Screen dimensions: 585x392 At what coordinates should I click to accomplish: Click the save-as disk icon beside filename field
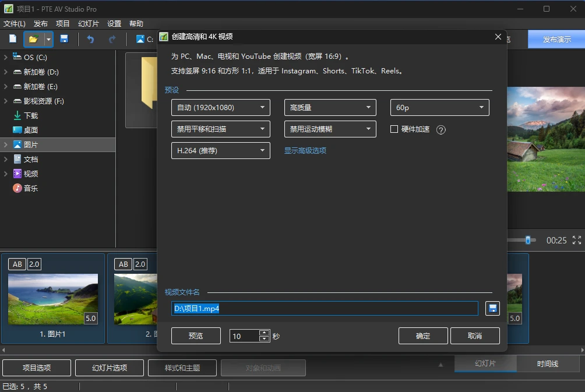click(492, 309)
